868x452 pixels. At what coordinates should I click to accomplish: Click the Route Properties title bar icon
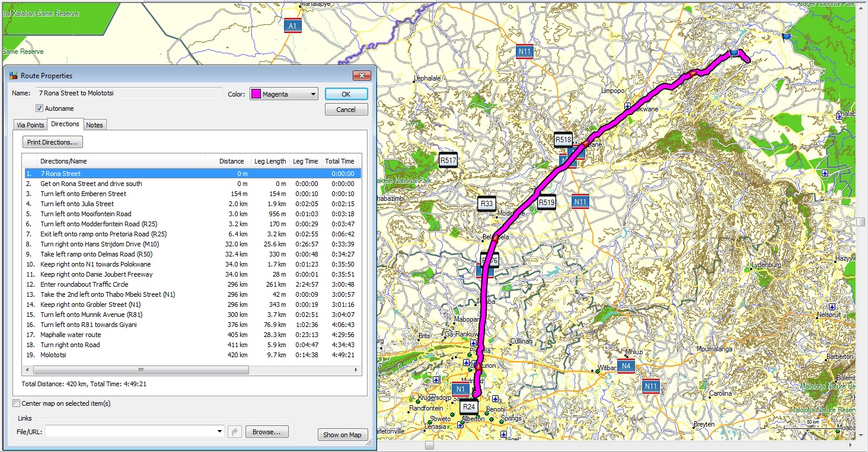(13, 76)
